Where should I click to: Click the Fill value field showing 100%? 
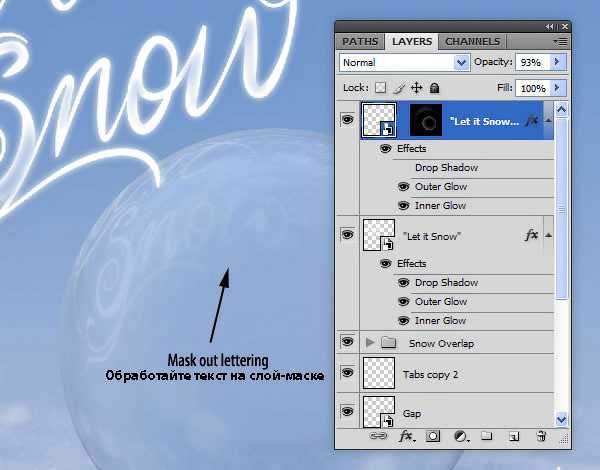pyautogui.click(x=532, y=88)
